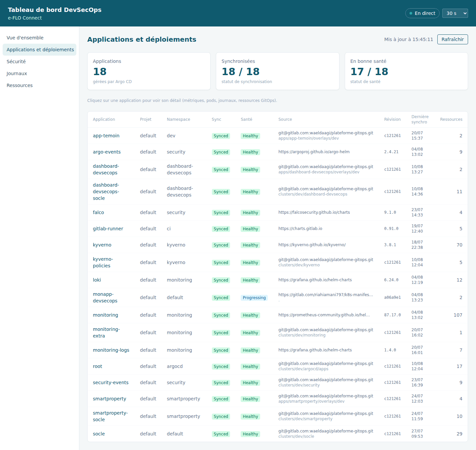Viewport: 476px width, 450px height.
Task: Click revision 2.4.21
Action: [x=391, y=152]
